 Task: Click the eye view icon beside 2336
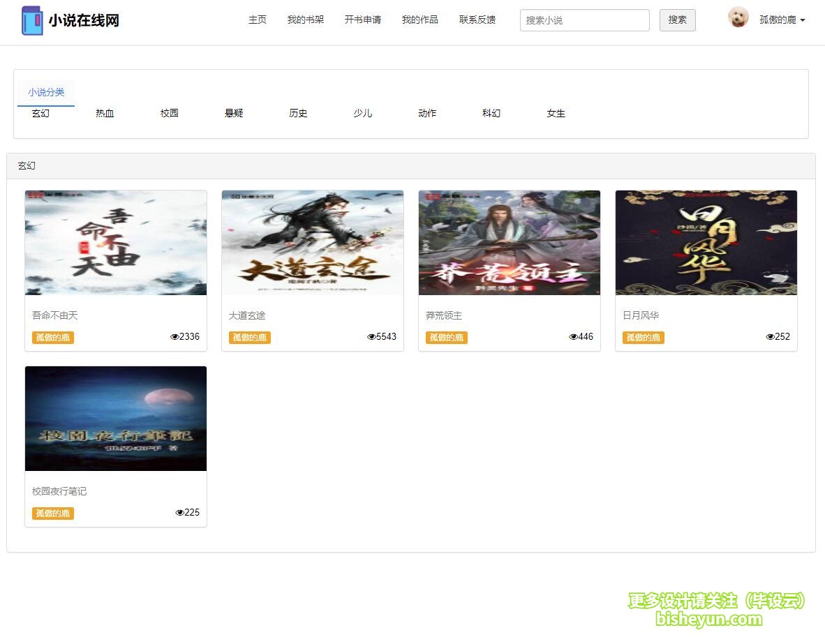[x=174, y=337]
